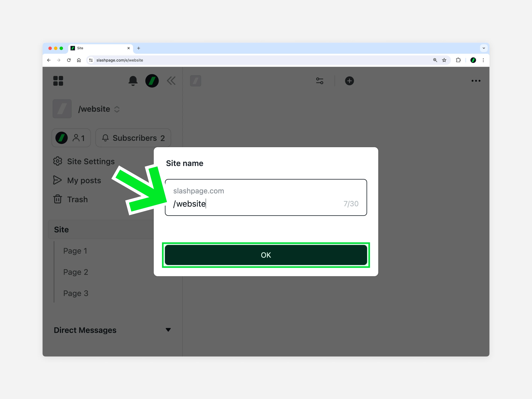This screenshot has height=399, width=532.
Task: Click the /website site logo thumbnail
Action: click(62, 109)
